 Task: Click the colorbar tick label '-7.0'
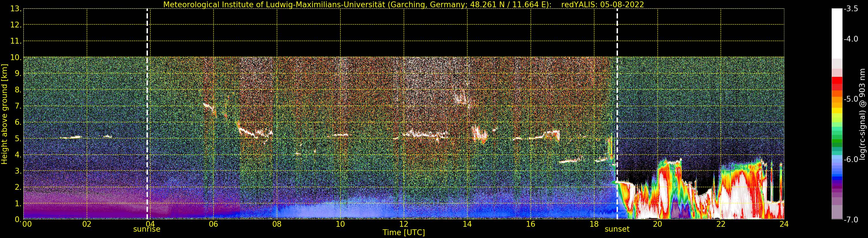(851, 220)
